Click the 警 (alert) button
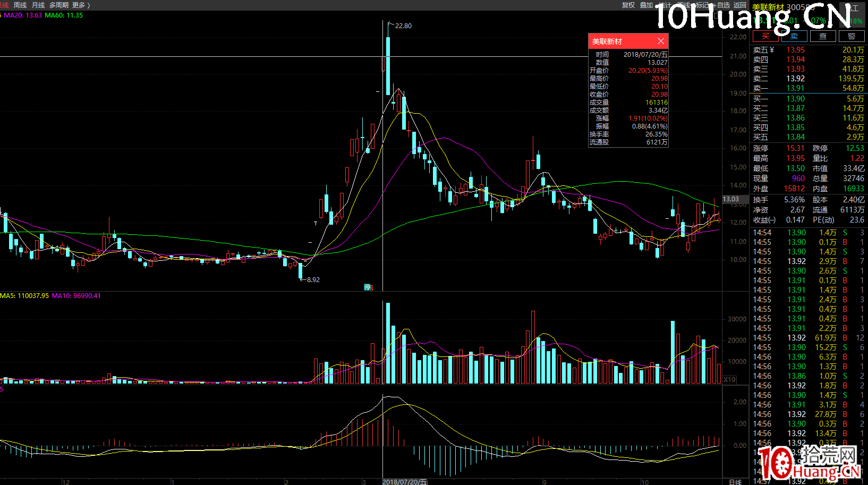 tap(852, 36)
